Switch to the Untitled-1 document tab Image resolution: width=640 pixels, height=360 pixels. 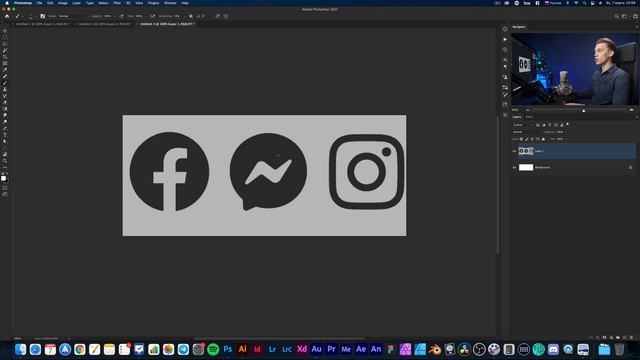coord(42,24)
